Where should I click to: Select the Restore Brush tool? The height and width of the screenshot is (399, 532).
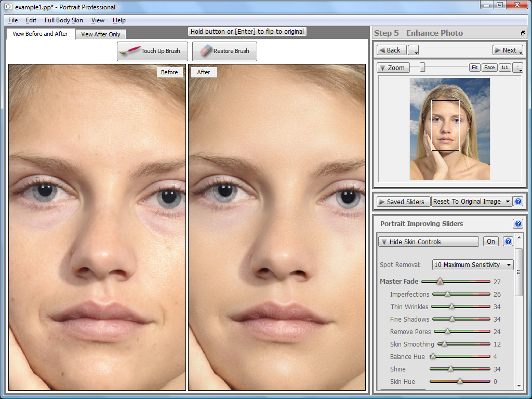point(224,51)
